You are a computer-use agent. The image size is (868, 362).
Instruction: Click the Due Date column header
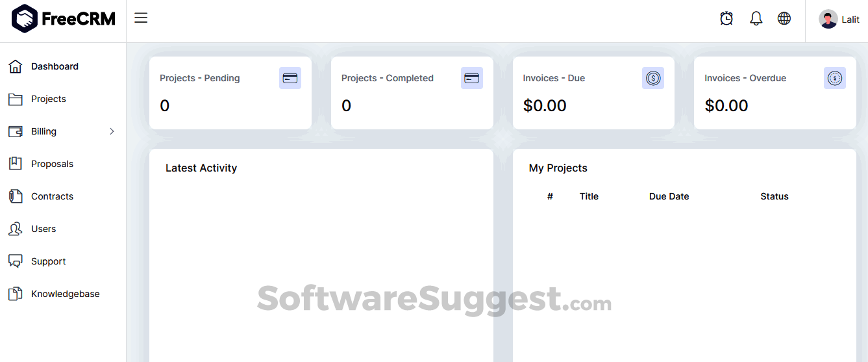point(669,196)
